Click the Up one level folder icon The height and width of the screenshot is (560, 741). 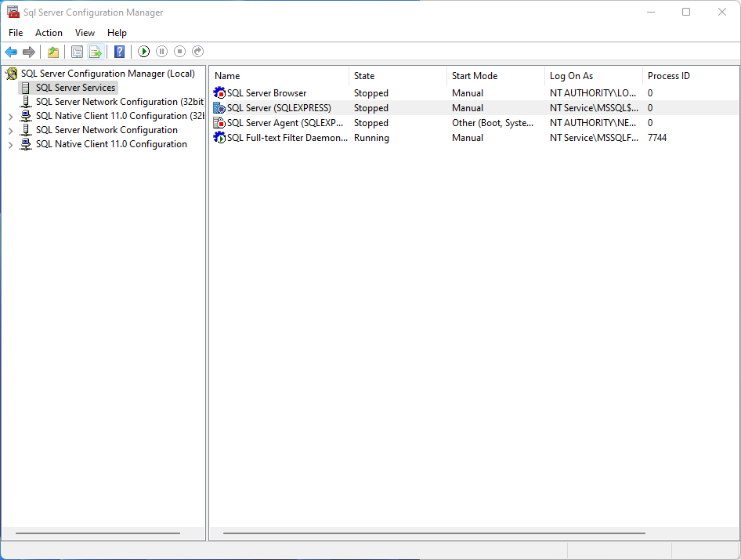[53, 52]
